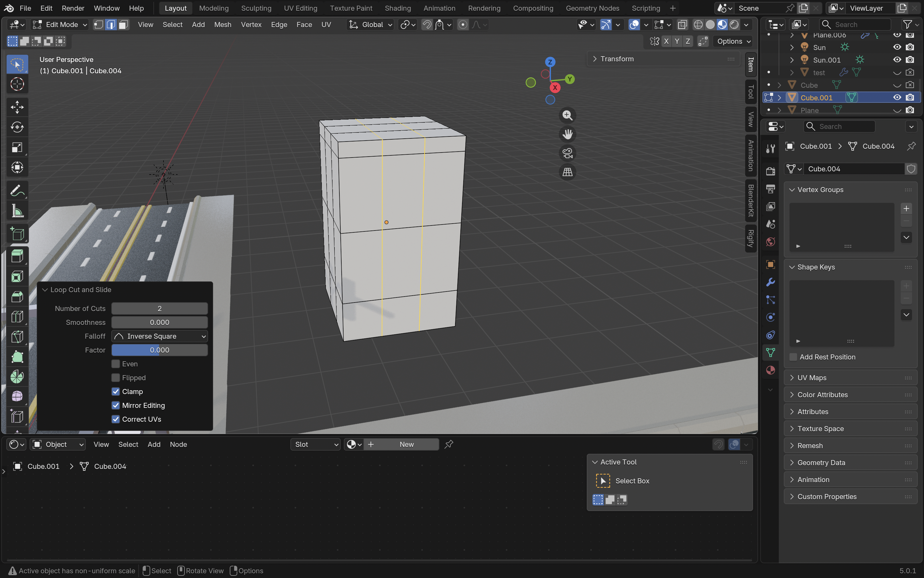Open the shader editor Node menu
924x578 pixels.
(179, 444)
